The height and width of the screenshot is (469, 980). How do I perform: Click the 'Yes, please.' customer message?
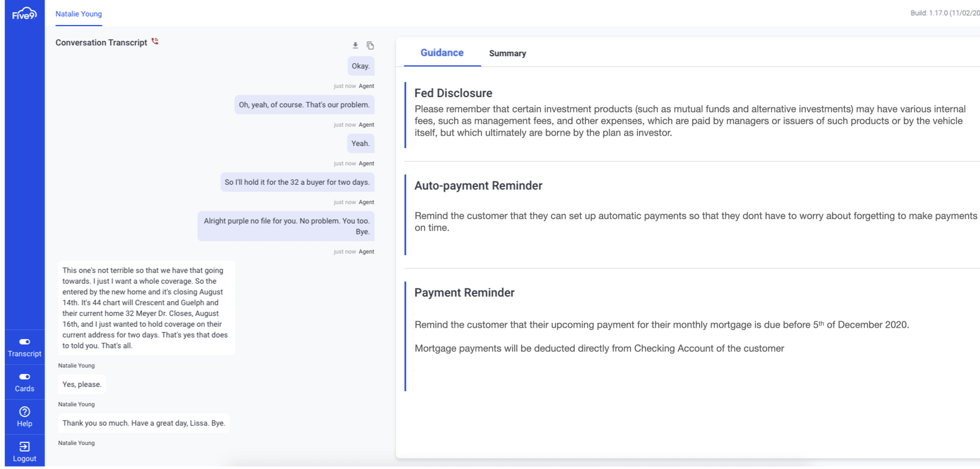[x=82, y=384]
